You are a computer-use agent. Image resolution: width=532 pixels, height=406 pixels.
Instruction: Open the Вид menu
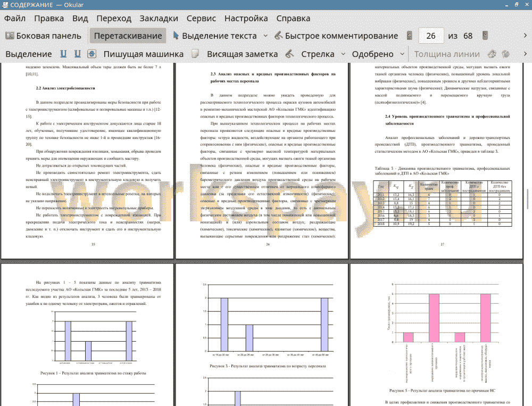[80, 18]
